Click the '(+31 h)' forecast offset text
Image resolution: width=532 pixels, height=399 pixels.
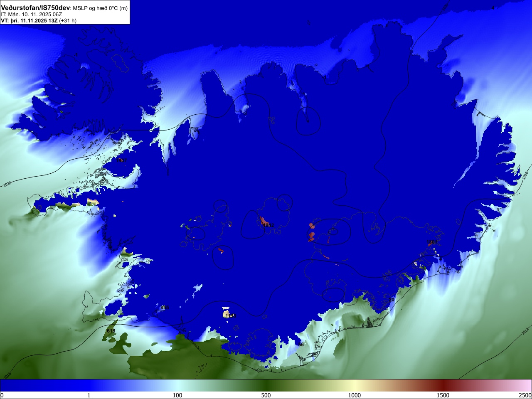(68, 20)
